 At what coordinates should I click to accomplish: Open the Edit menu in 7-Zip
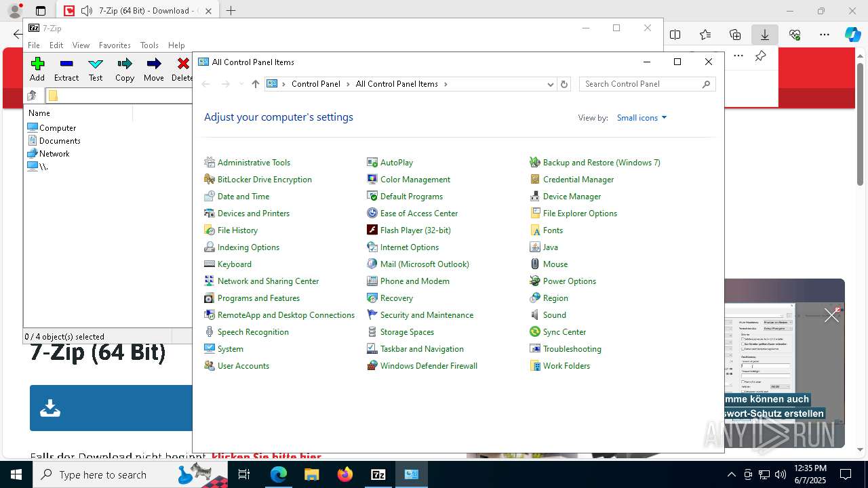click(56, 45)
